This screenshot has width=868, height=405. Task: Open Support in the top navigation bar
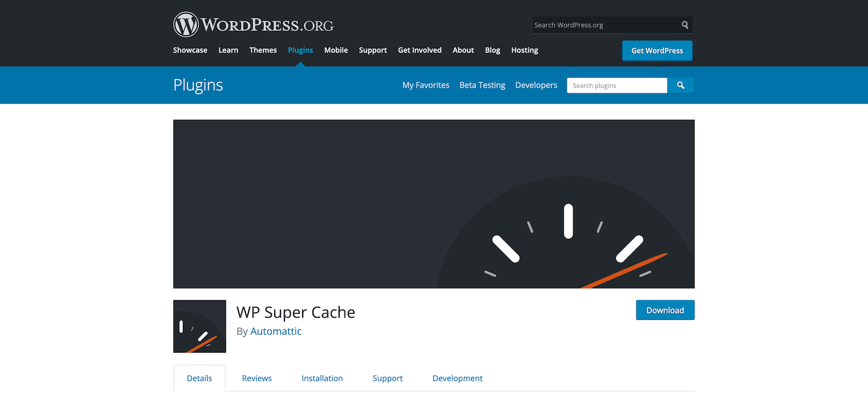pos(373,50)
